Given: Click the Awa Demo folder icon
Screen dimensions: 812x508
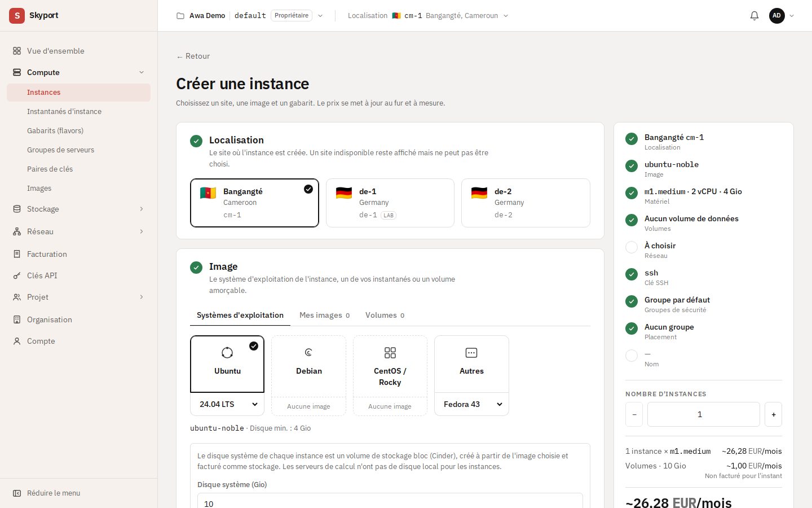Looking at the screenshot, I should tap(180, 16).
